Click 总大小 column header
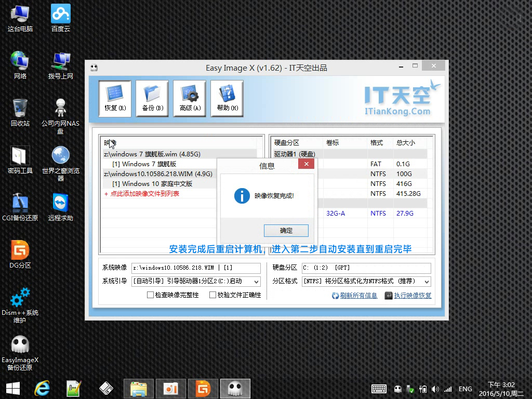This screenshot has height=399, width=532. coord(410,143)
